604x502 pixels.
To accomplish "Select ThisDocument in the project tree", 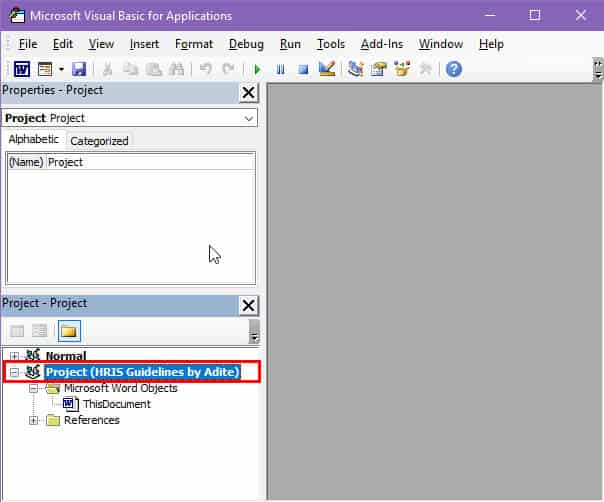I will point(117,404).
